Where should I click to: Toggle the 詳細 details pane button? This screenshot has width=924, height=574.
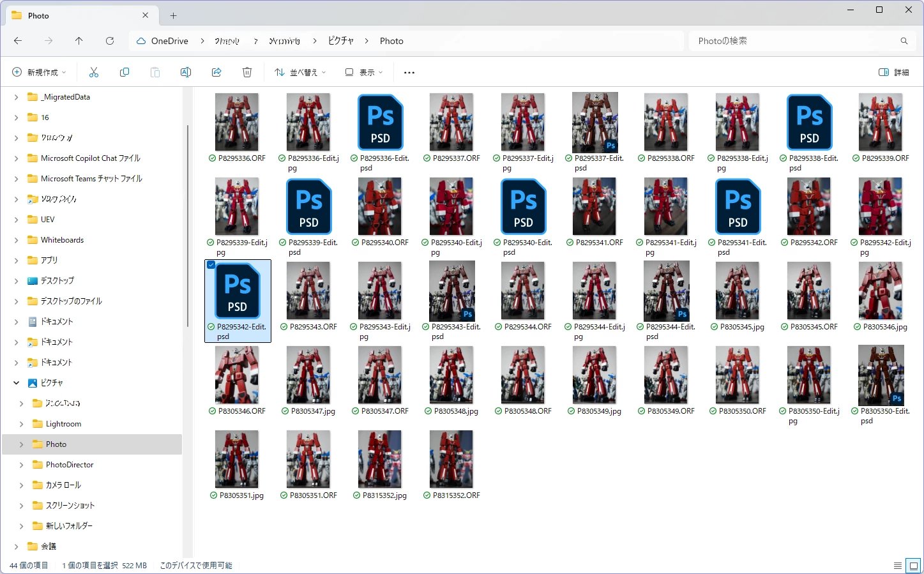tap(894, 72)
